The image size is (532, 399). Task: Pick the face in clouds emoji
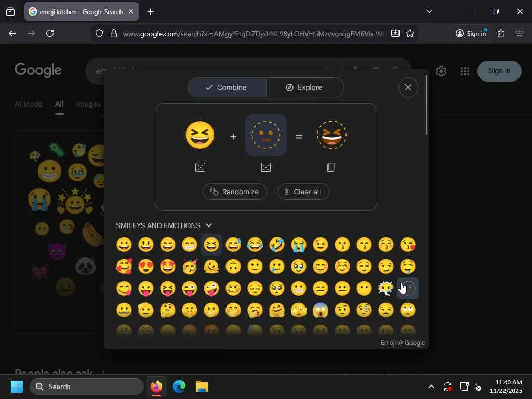click(386, 288)
